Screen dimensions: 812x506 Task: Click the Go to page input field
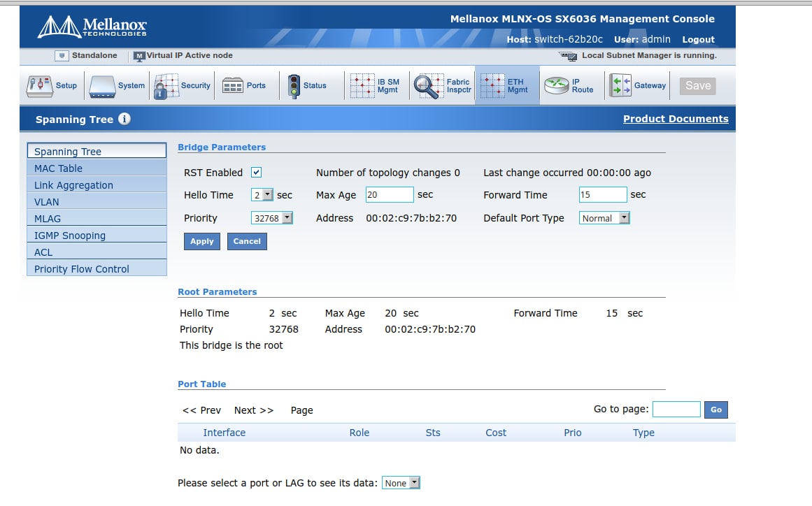(676, 410)
